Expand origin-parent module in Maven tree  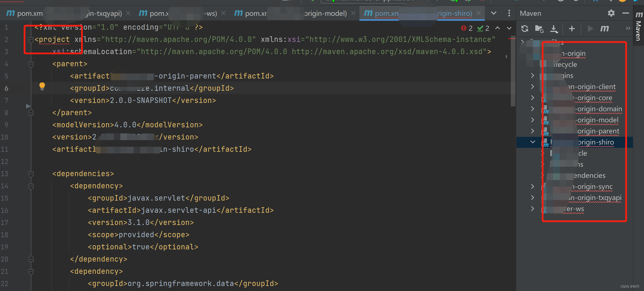click(532, 131)
